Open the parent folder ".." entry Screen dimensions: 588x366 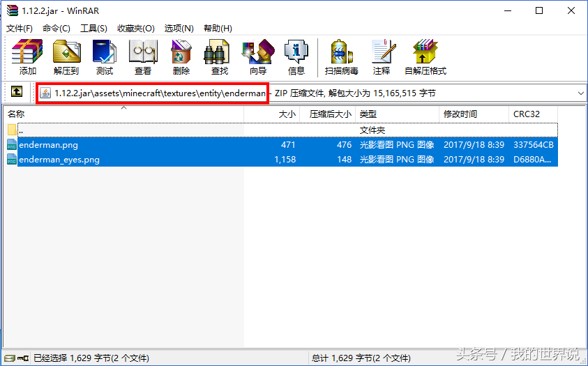(x=21, y=130)
